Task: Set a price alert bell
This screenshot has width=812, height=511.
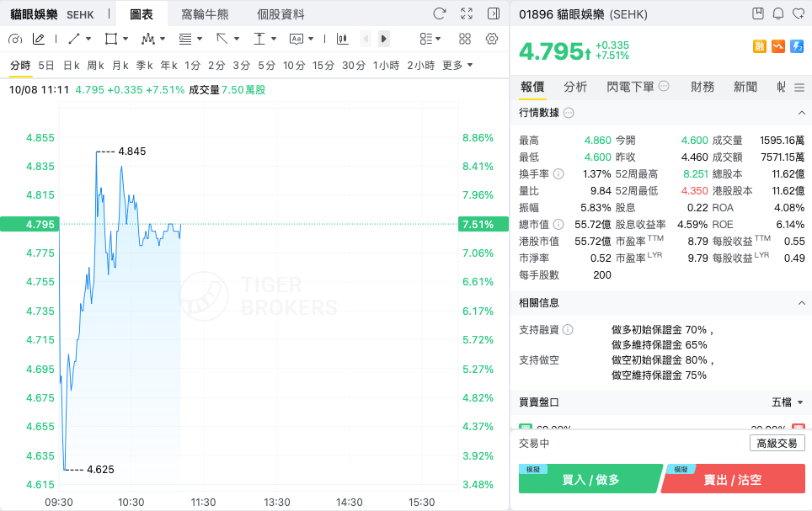Action: click(777, 13)
